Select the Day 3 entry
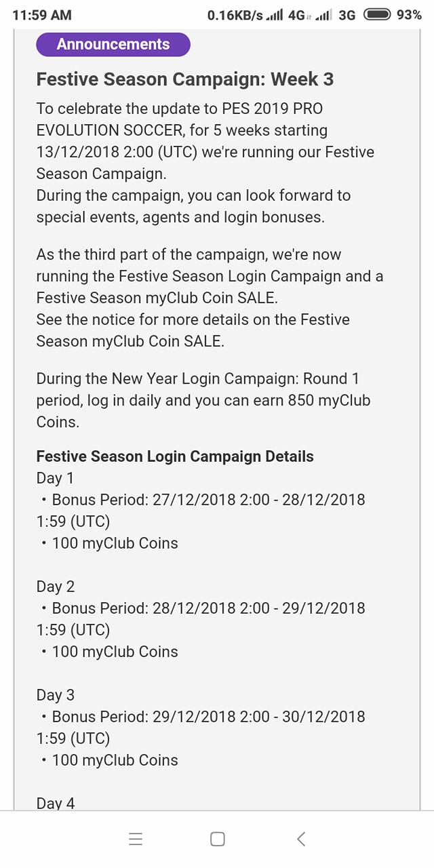Viewport: 434px width, 868px height. (x=56, y=695)
